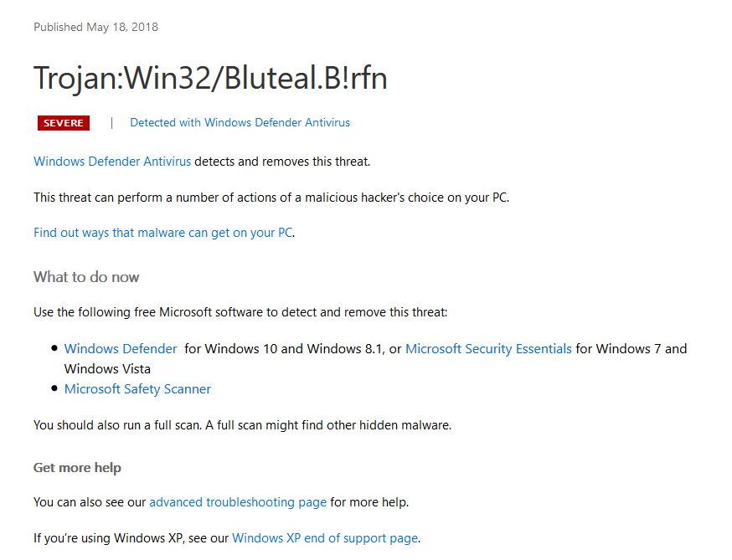Open the Microsoft Security Essentials link
732x560 pixels.
[x=488, y=348]
